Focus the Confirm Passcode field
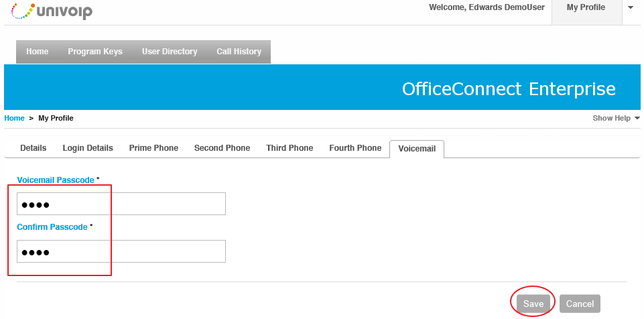644x319 pixels. pos(121,251)
